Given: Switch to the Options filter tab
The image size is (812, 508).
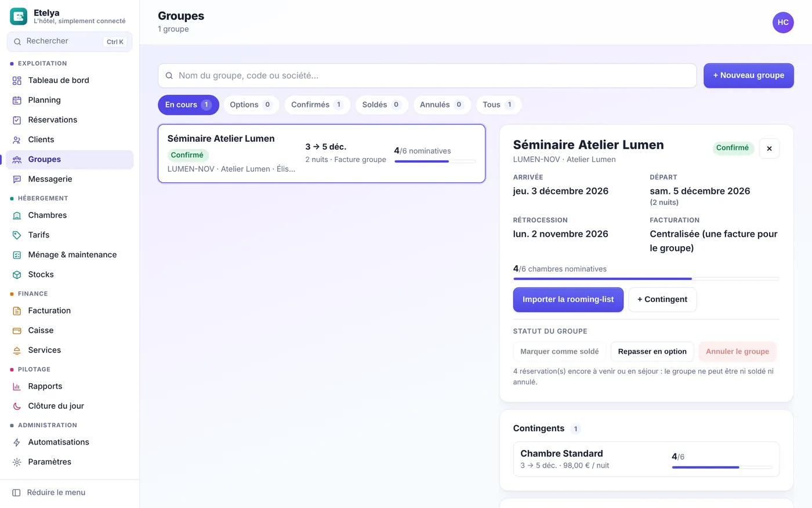Looking at the screenshot, I should tap(251, 105).
